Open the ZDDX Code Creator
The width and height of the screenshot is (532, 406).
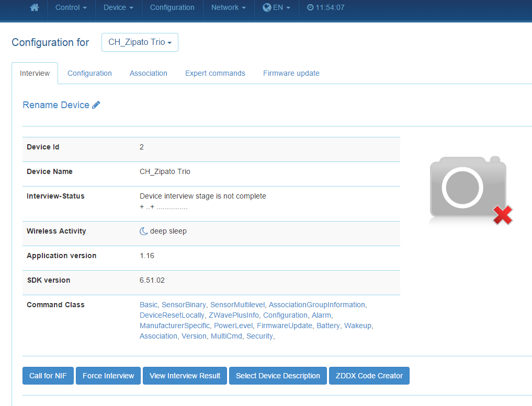tap(369, 376)
